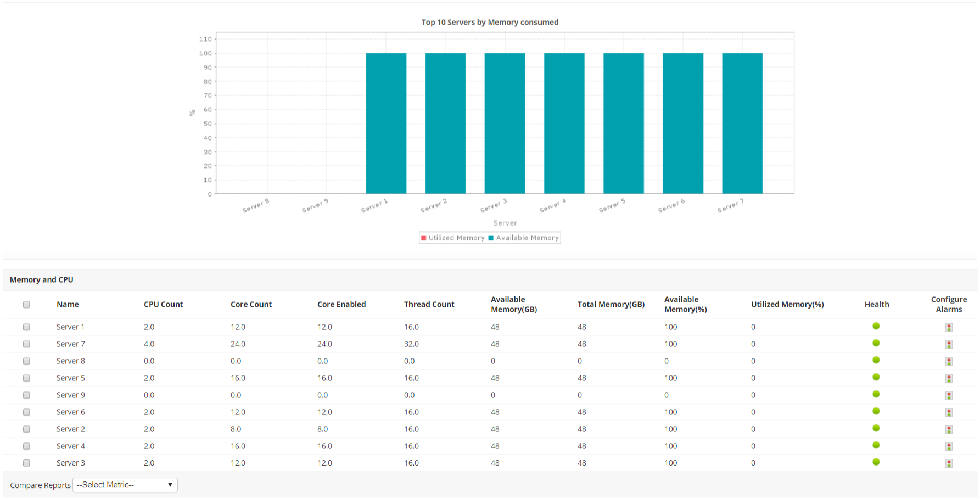Open Configure Alarms for Server 1

click(x=949, y=327)
